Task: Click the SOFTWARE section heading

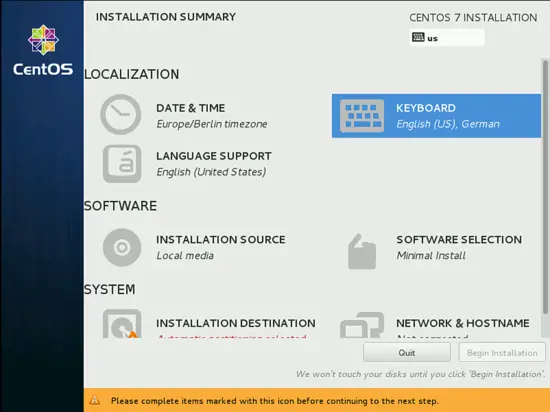Action: (x=120, y=206)
